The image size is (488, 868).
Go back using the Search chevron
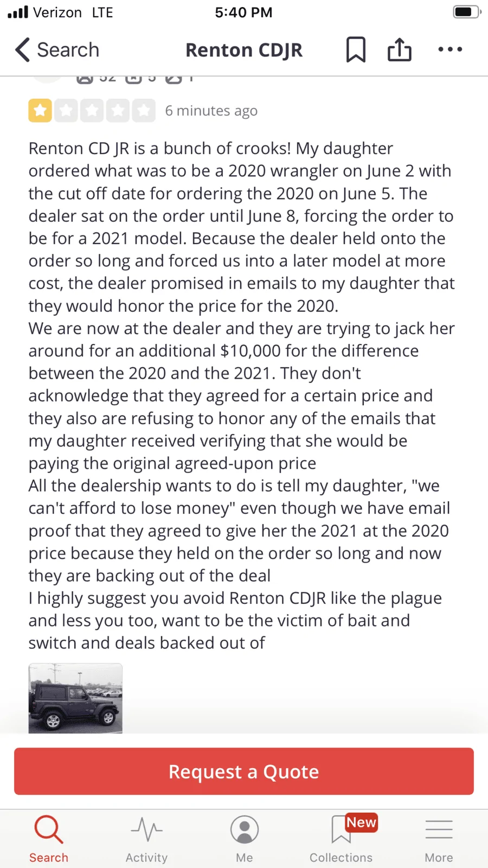click(x=57, y=50)
